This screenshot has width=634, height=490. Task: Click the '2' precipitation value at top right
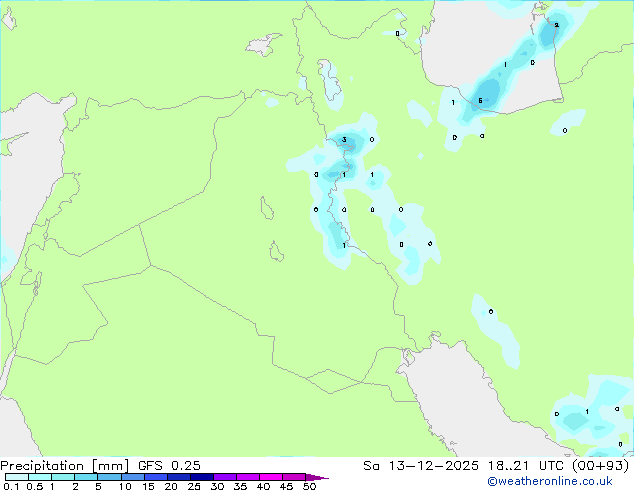(556, 25)
